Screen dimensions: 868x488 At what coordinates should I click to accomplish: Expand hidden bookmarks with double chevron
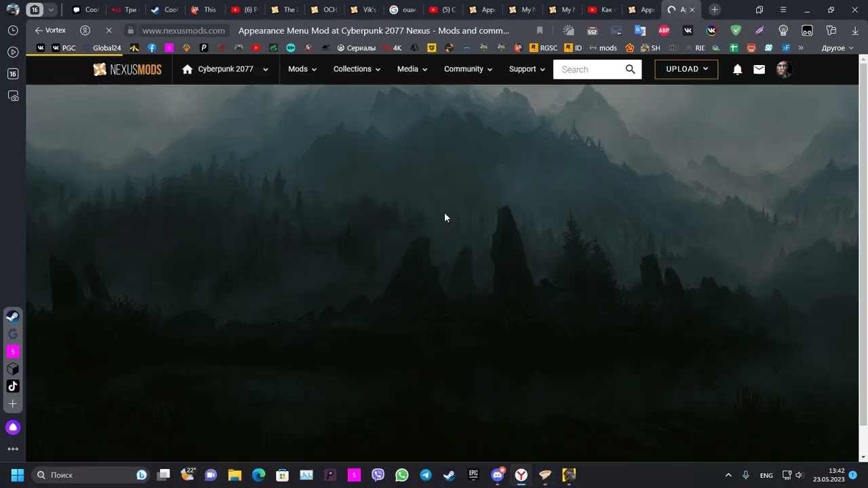801,48
